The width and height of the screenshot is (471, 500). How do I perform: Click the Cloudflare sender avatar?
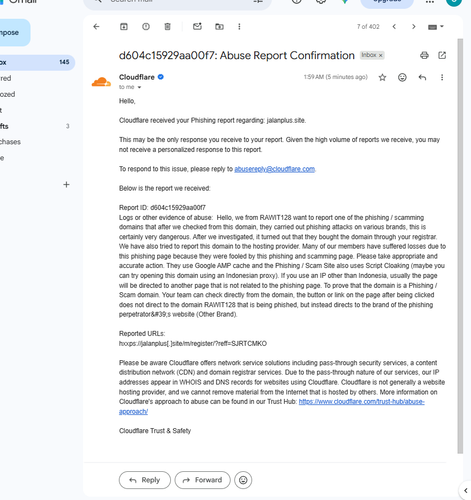point(101,82)
